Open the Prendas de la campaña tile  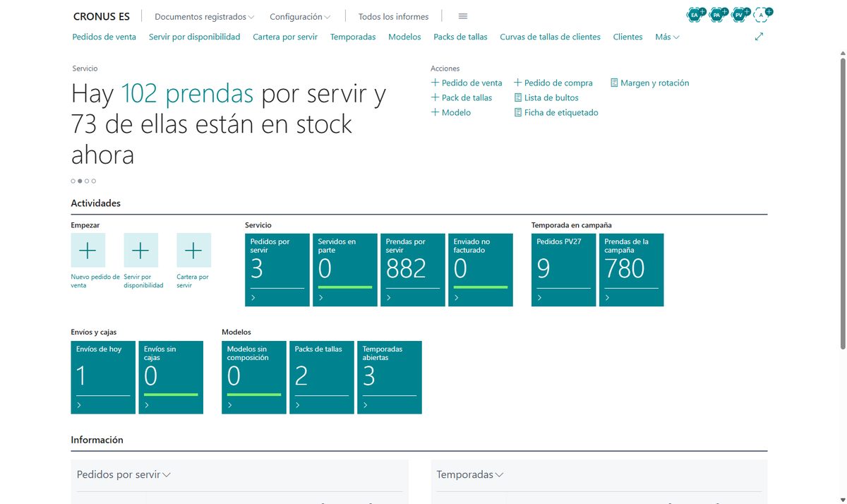[632, 270]
